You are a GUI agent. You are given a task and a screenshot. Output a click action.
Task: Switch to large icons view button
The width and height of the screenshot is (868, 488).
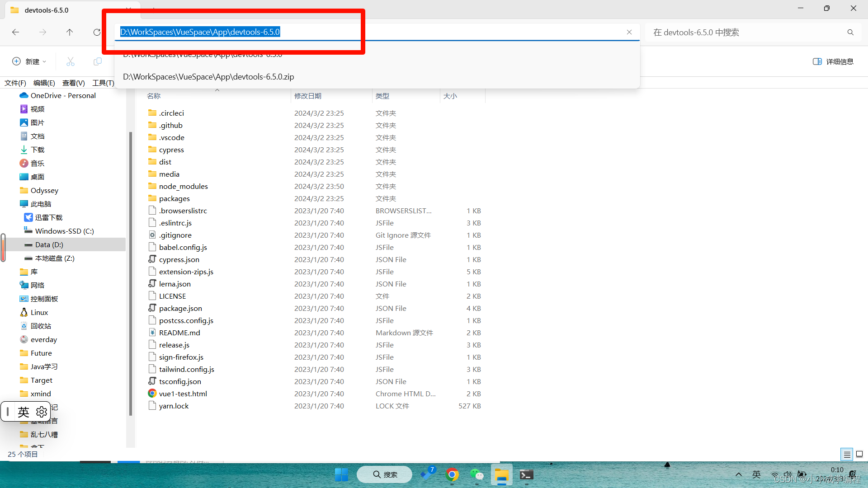(859, 454)
